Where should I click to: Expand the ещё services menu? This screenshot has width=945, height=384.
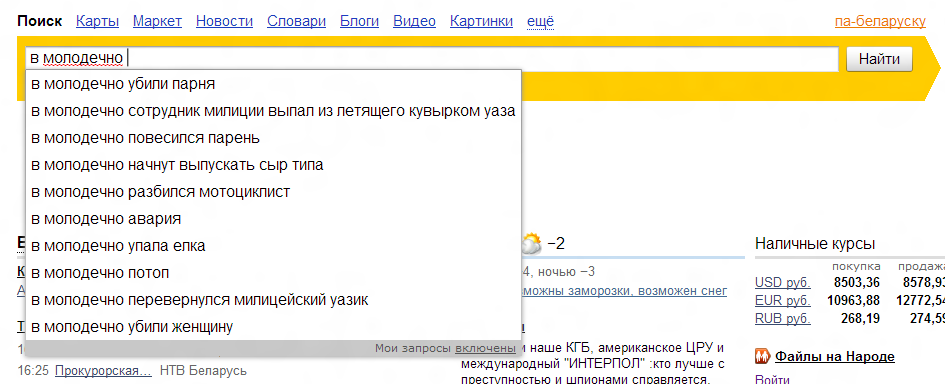(x=541, y=22)
